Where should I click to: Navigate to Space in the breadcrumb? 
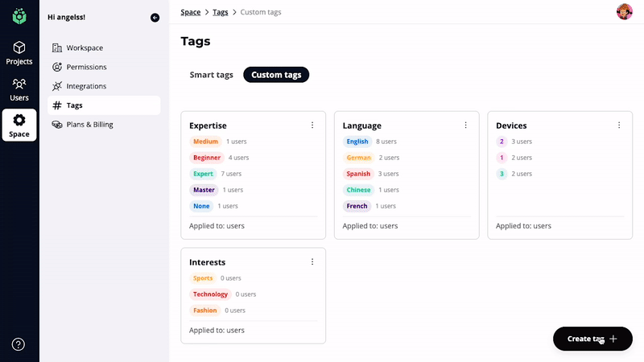click(191, 12)
